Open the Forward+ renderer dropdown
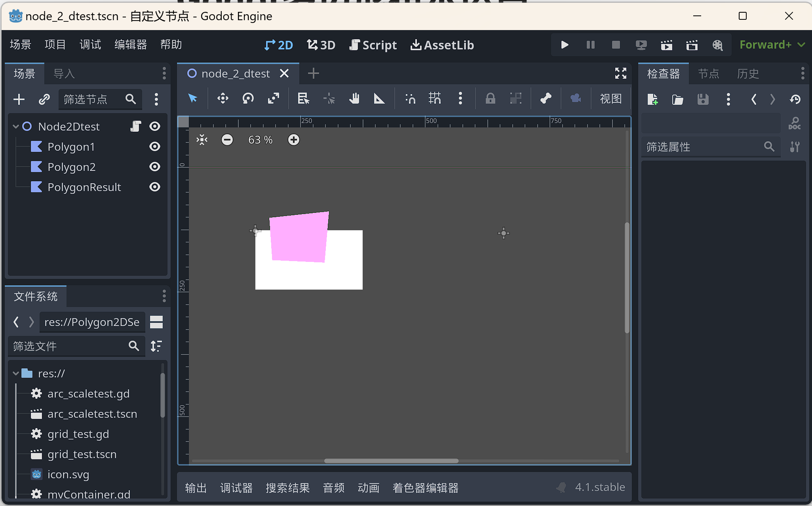 pos(772,45)
